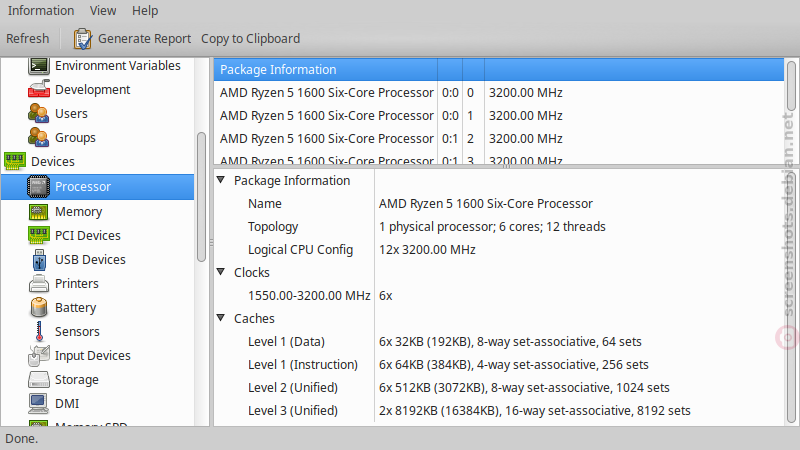Screen dimensions: 800x450
Task: Click the details pane vertical scrollbar
Action: tap(791, 297)
